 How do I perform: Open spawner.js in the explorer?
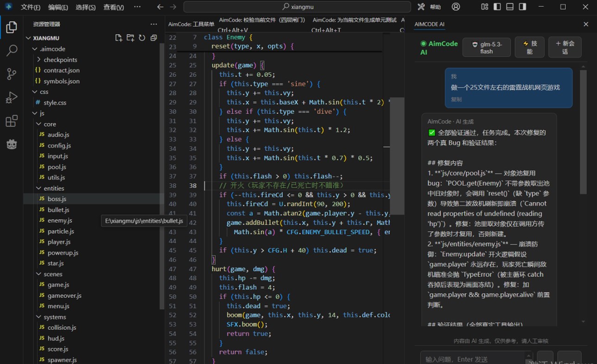pos(62,360)
